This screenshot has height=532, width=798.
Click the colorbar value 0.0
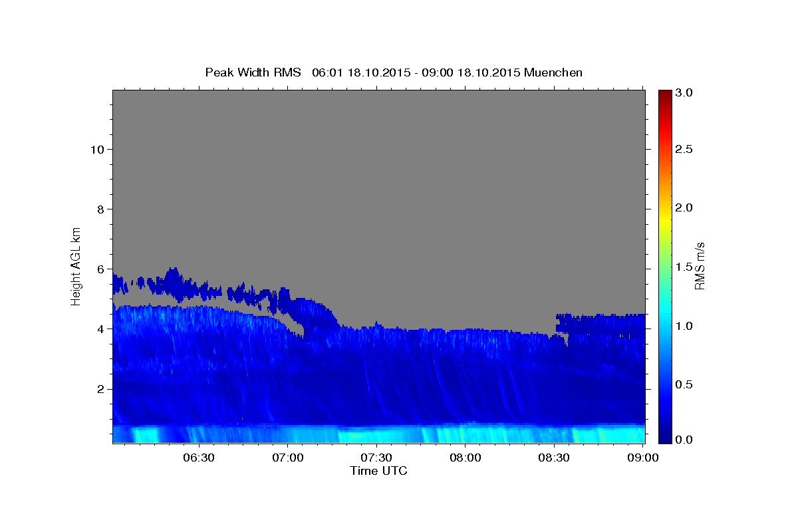[685, 440]
